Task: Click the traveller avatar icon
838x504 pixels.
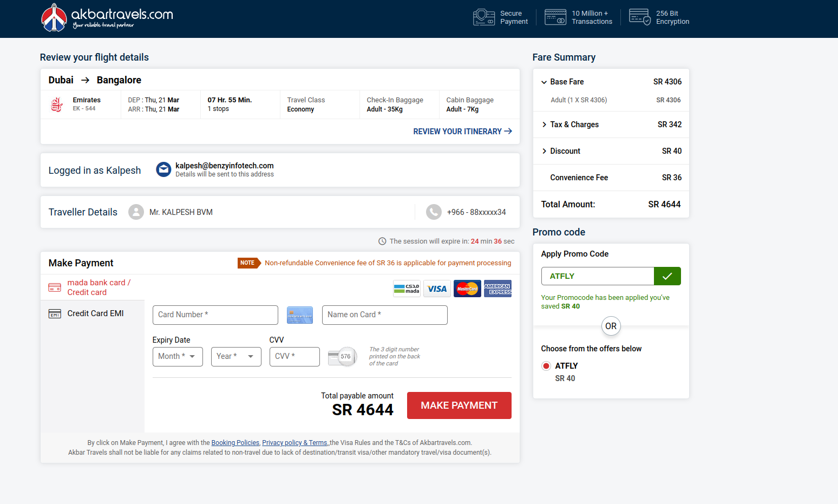Action: coord(136,212)
